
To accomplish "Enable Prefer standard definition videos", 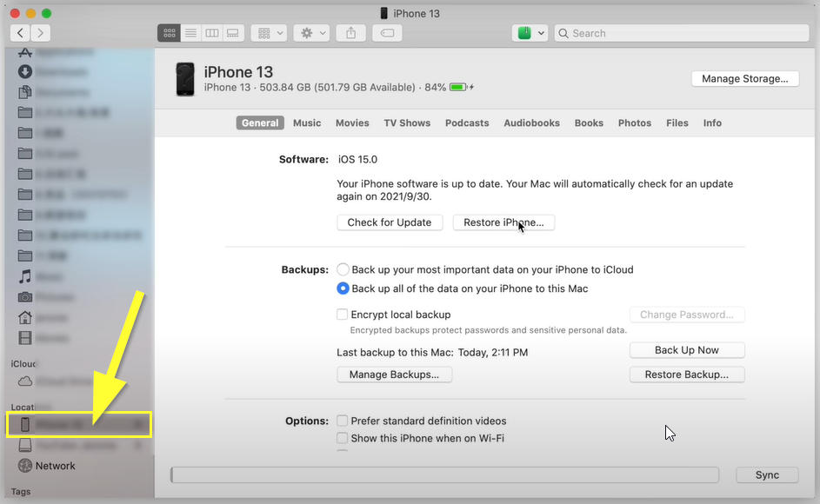I will (342, 421).
